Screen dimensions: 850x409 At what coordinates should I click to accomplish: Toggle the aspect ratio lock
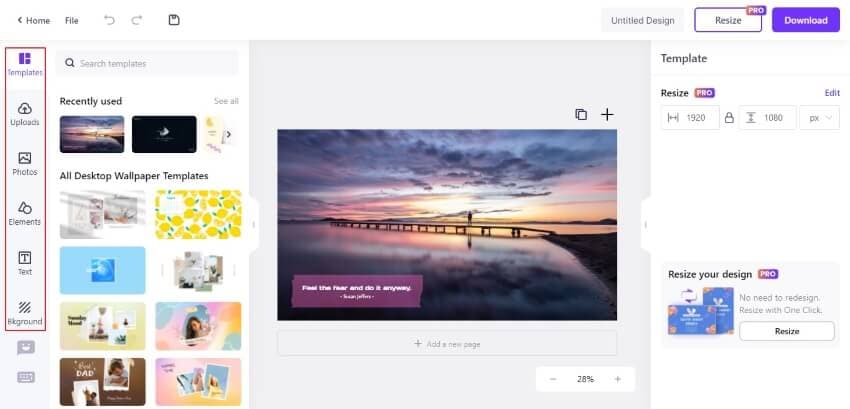point(729,118)
